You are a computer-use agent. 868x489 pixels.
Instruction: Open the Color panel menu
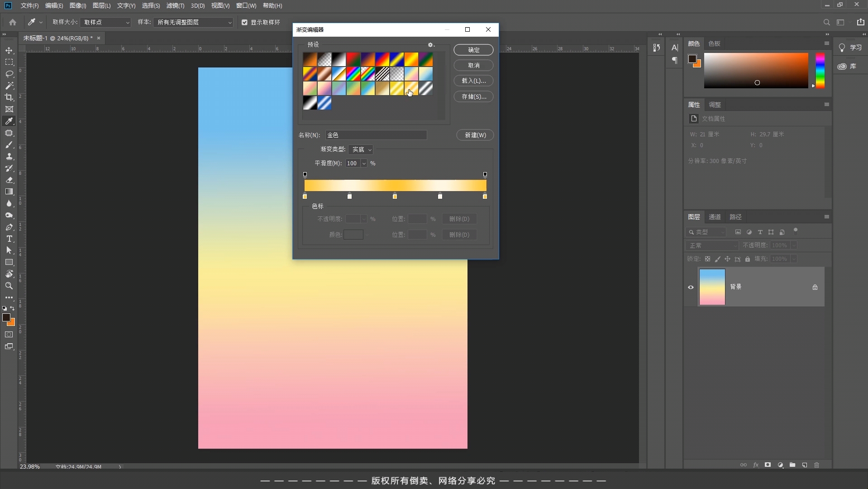826,43
